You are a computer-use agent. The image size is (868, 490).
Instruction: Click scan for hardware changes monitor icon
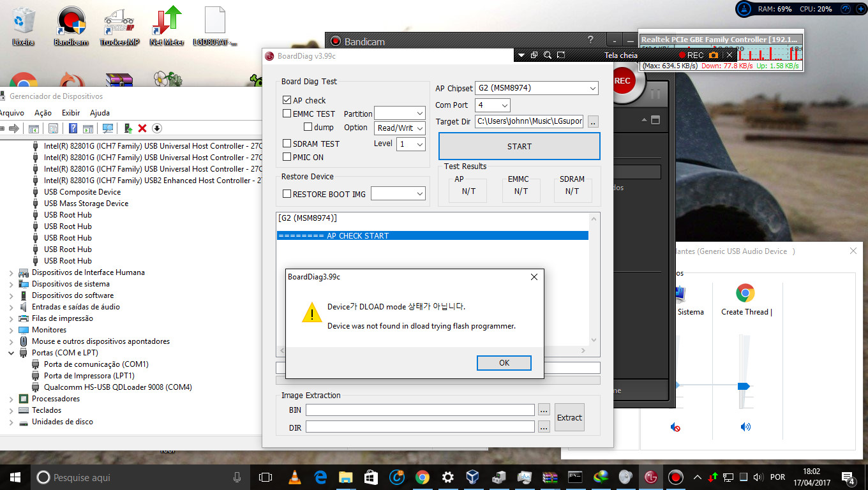coord(108,128)
